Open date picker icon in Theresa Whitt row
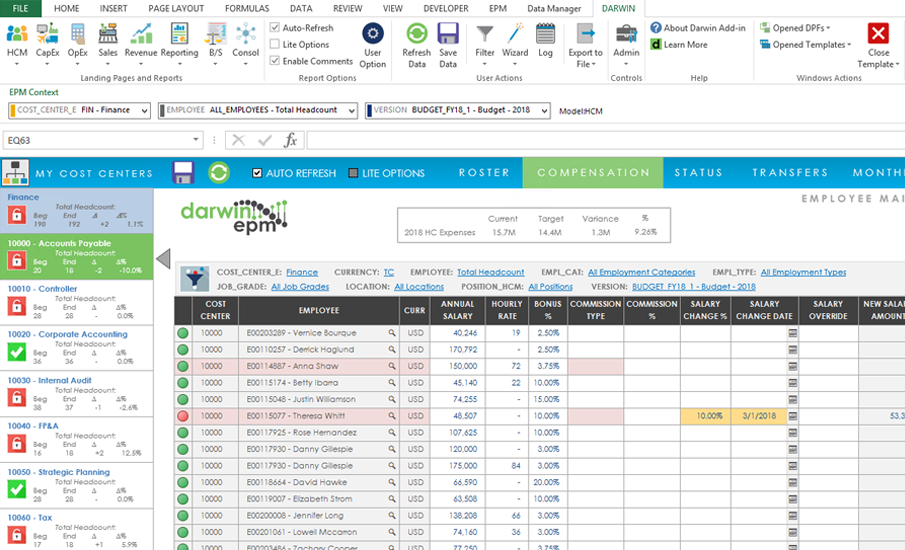This screenshot has width=905, height=550. [x=793, y=416]
